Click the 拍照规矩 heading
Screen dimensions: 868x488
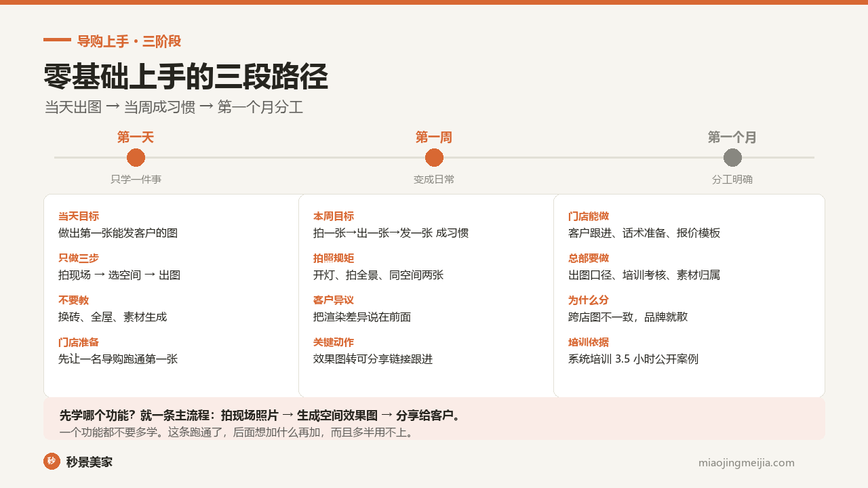(x=334, y=258)
